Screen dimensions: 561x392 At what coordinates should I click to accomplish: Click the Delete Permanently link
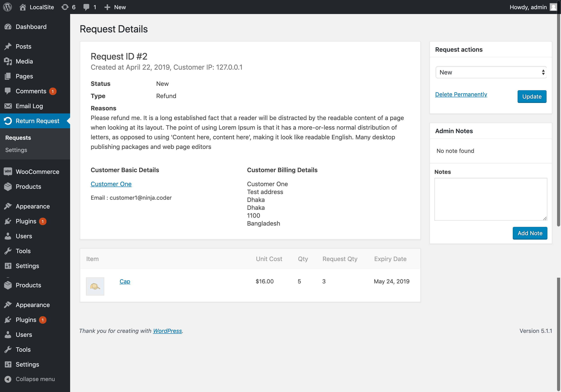[461, 94]
